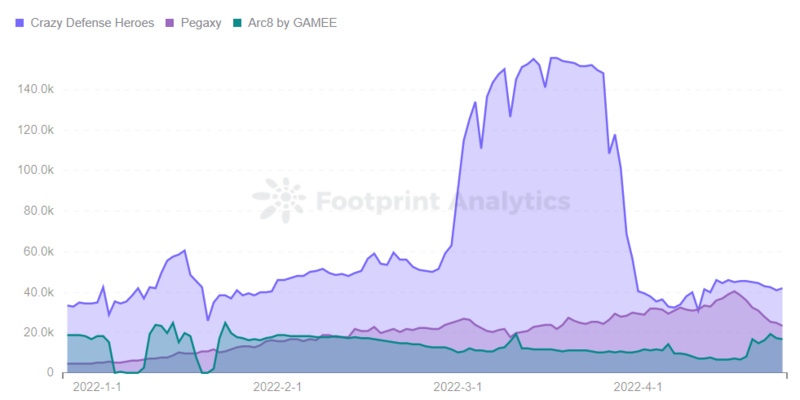Toggle the Pegaxy series label in legend

pos(200,23)
